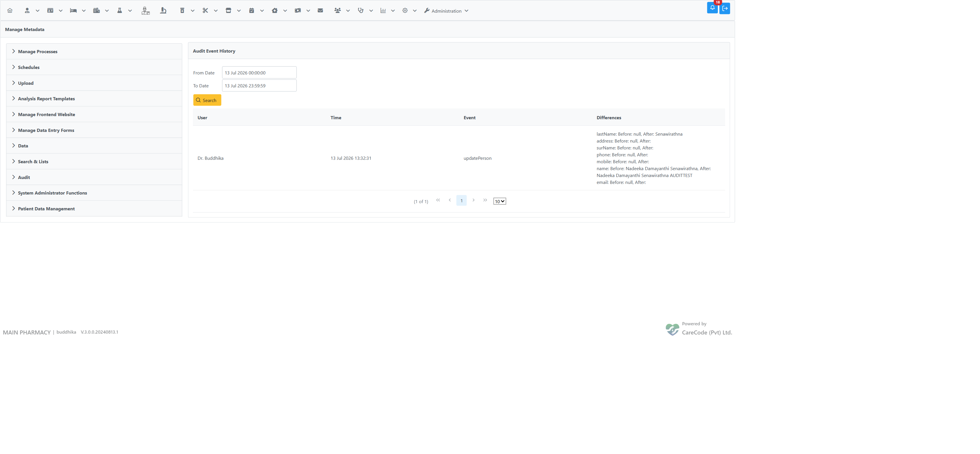Expand Manage Processes section
The image size is (980, 454).
(x=94, y=51)
